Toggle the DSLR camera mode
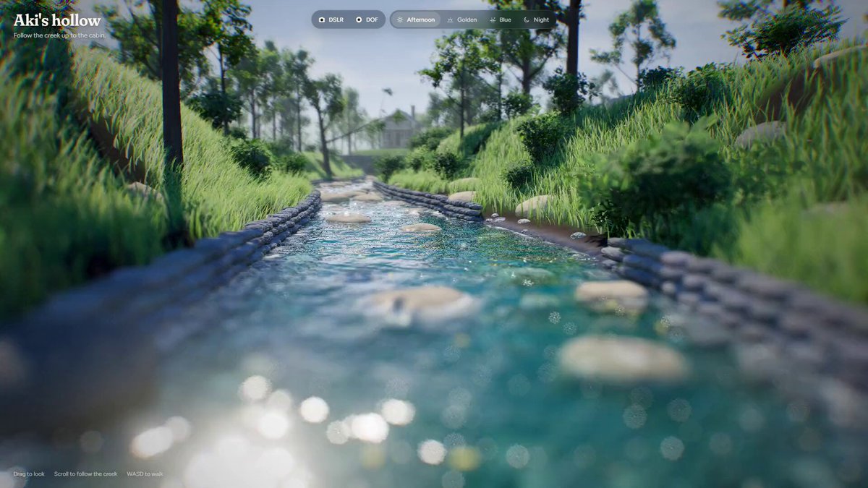 (331, 20)
